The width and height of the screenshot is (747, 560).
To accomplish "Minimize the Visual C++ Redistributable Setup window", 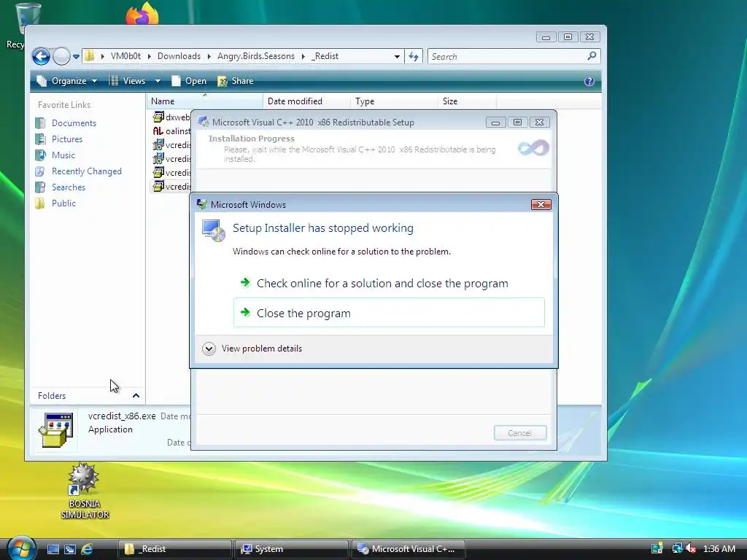I will click(x=495, y=122).
